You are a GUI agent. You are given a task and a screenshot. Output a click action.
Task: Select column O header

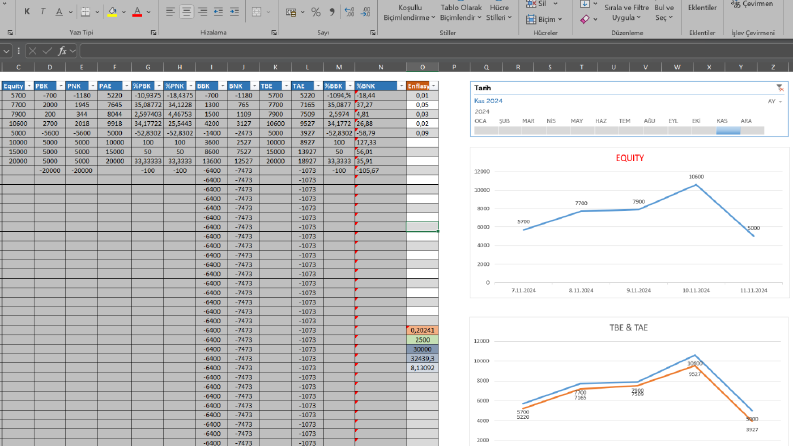[x=422, y=67]
